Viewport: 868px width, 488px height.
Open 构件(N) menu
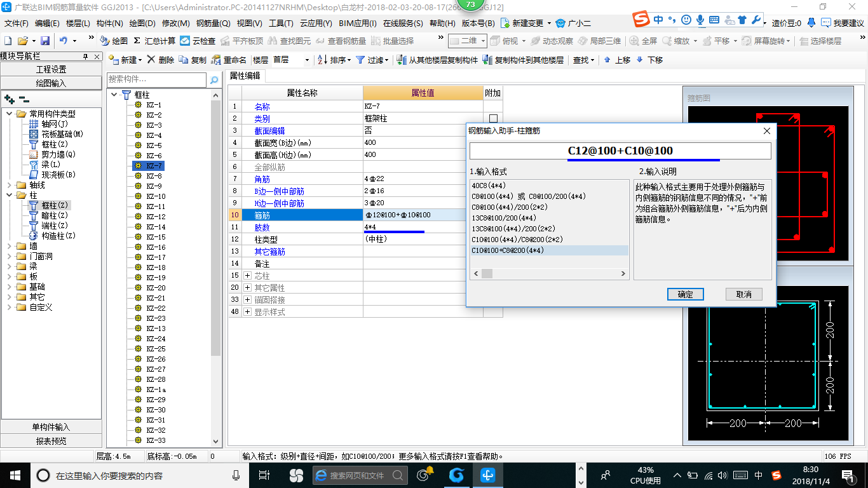tap(109, 23)
